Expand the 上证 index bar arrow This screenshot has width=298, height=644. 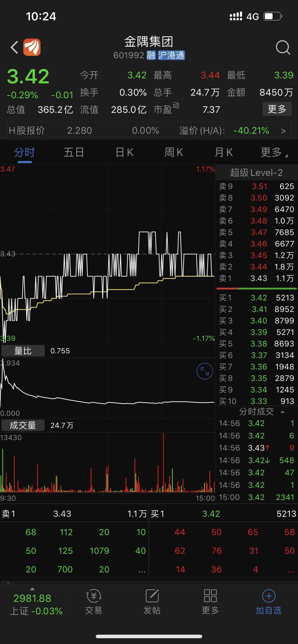click(32, 589)
